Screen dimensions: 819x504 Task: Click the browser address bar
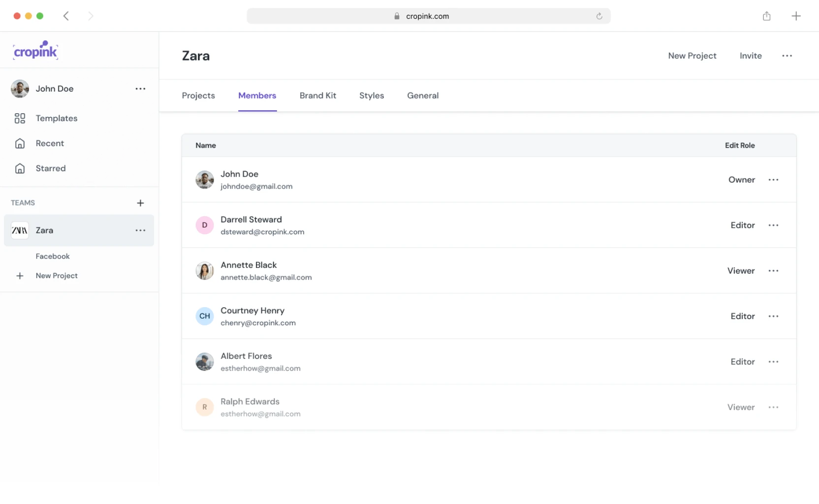pos(428,16)
